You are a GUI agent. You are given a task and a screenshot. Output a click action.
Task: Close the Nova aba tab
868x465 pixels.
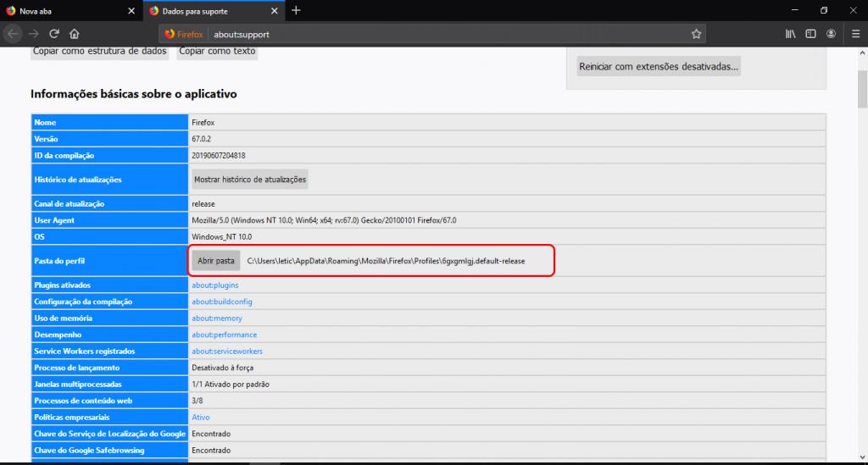[131, 11]
